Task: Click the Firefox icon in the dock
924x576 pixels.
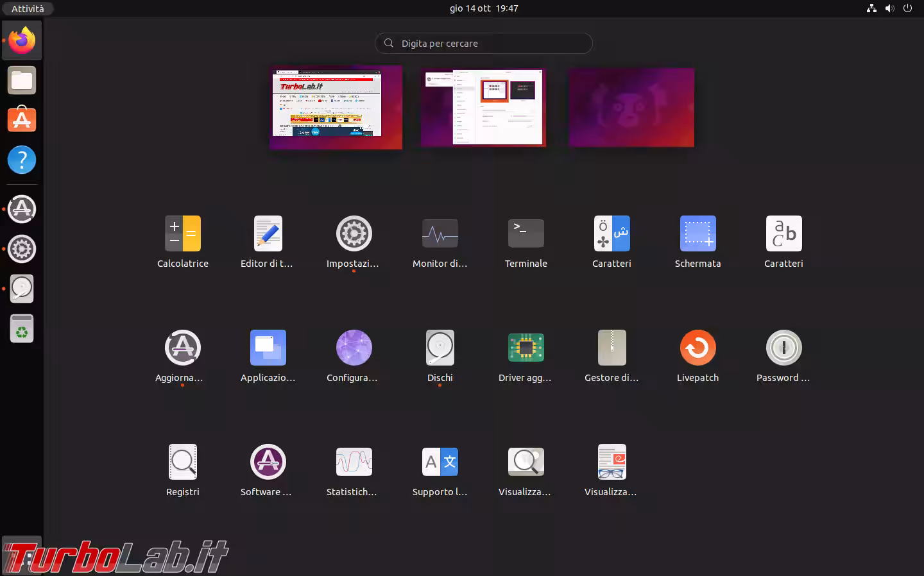Action: [x=22, y=40]
